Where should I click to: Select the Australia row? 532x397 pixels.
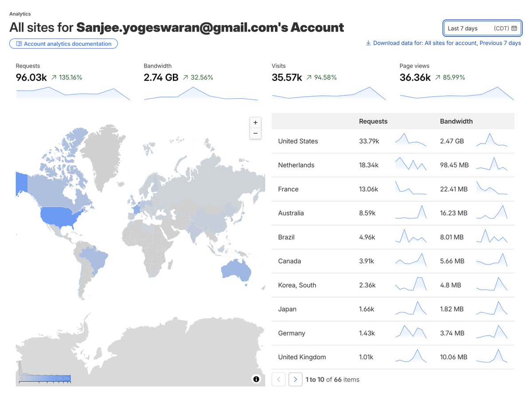click(393, 213)
